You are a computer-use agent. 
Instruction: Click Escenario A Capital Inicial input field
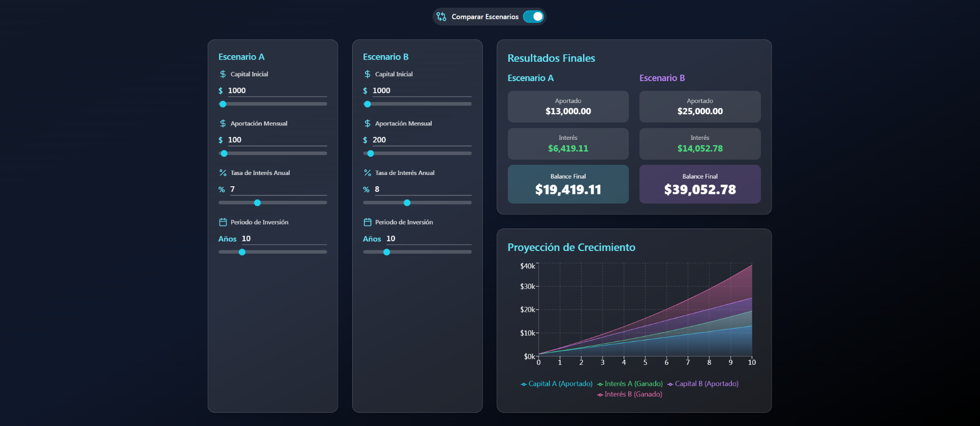(277, 90)
